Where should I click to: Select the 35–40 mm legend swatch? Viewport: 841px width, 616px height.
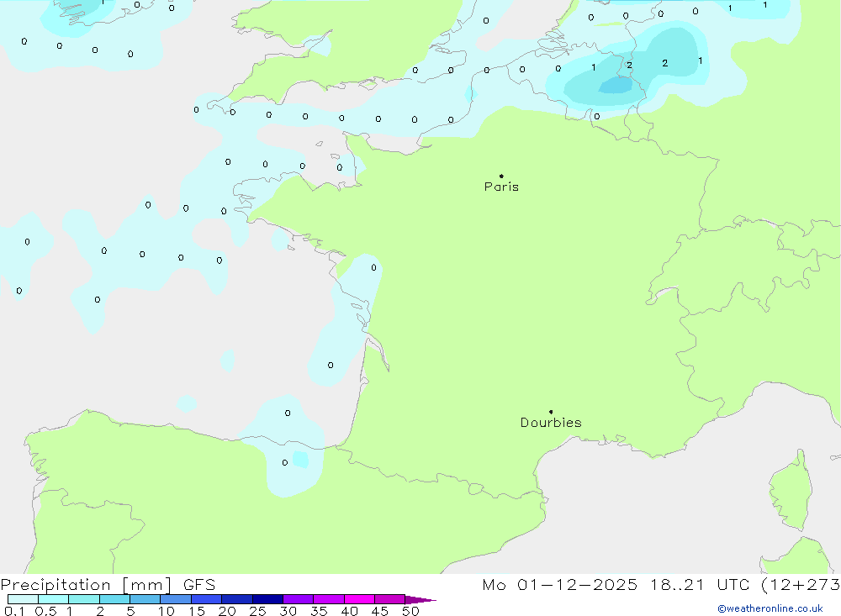click(329, 599)
